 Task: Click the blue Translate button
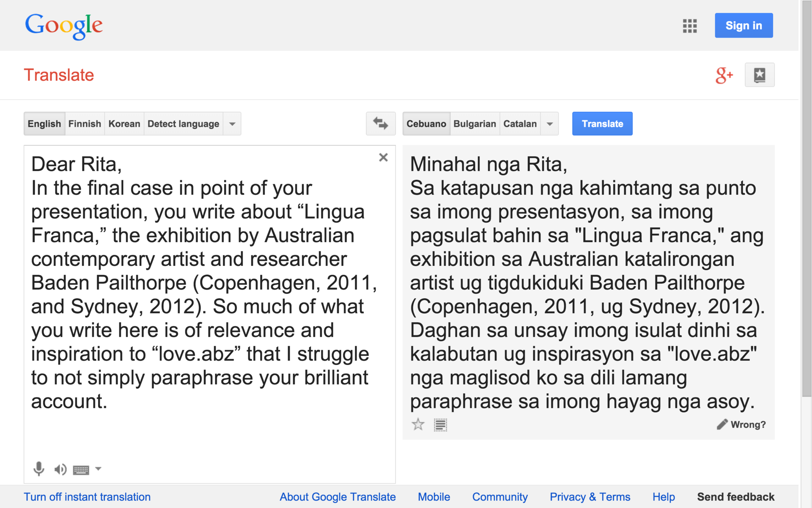(602, 124)
